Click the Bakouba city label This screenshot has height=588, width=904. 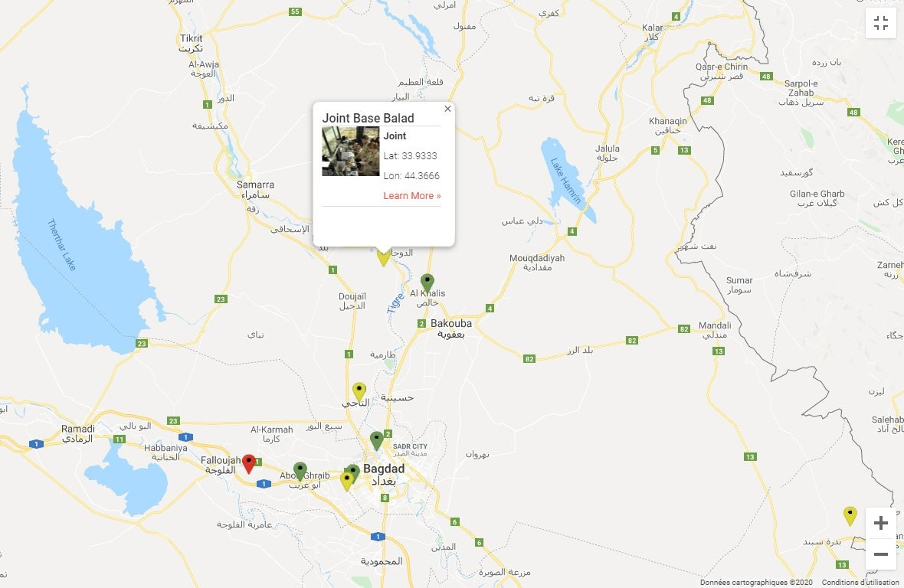[450, 324]
